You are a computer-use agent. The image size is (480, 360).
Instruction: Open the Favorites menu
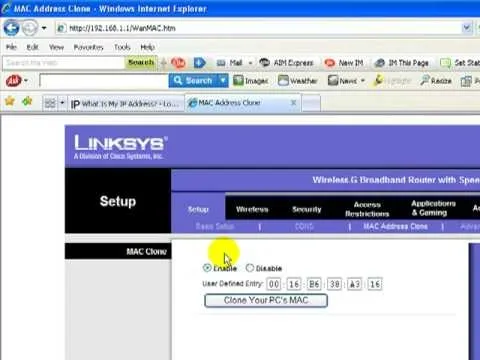pyautogui.click(x=88, y=47)
